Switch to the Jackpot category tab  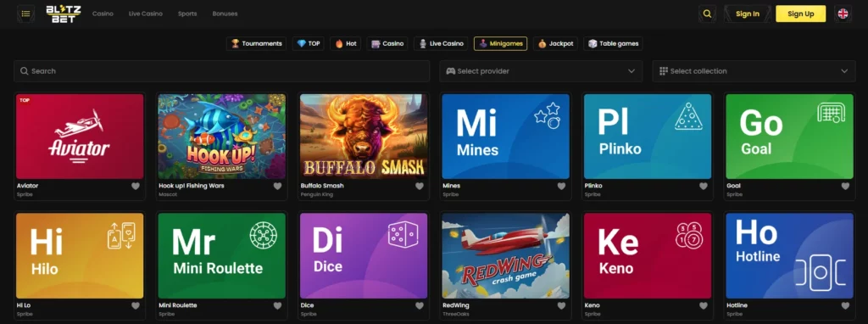click(x=555, y=43)
